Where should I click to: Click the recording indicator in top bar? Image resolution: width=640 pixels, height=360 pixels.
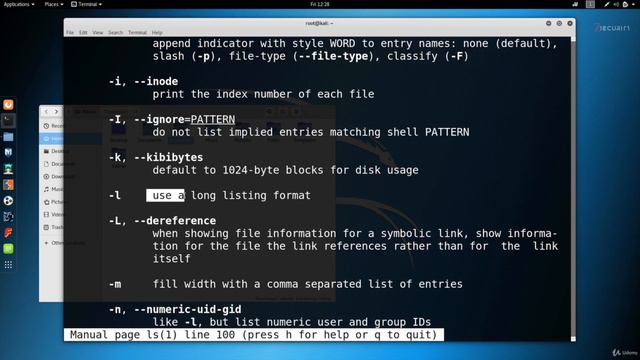pos(575,4)
